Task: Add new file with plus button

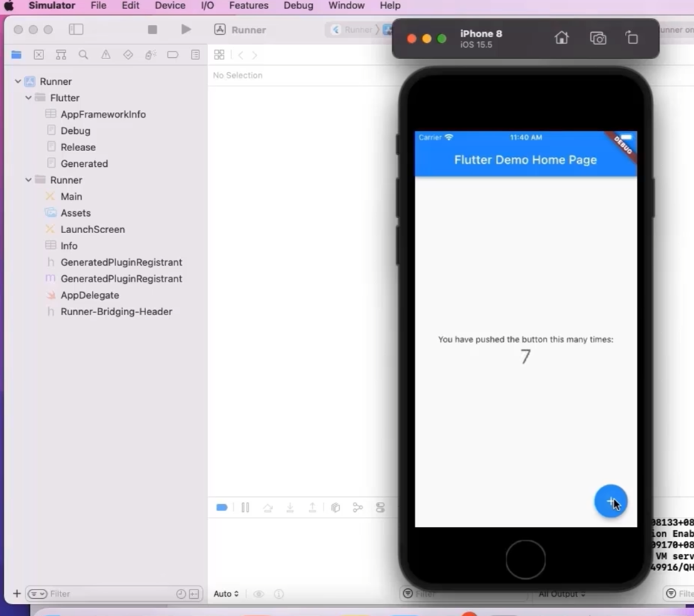Action: 17,593
